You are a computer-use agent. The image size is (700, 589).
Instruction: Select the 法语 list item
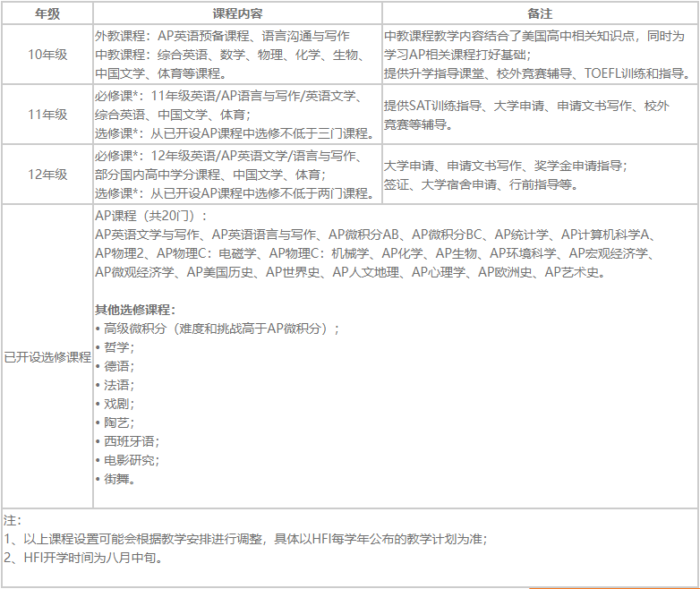pos(118,385)
